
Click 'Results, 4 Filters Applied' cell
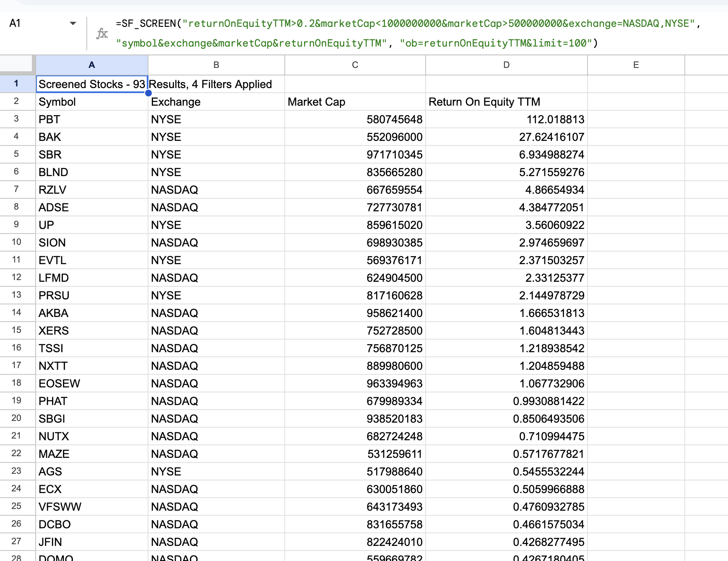[x=216, y=84]
